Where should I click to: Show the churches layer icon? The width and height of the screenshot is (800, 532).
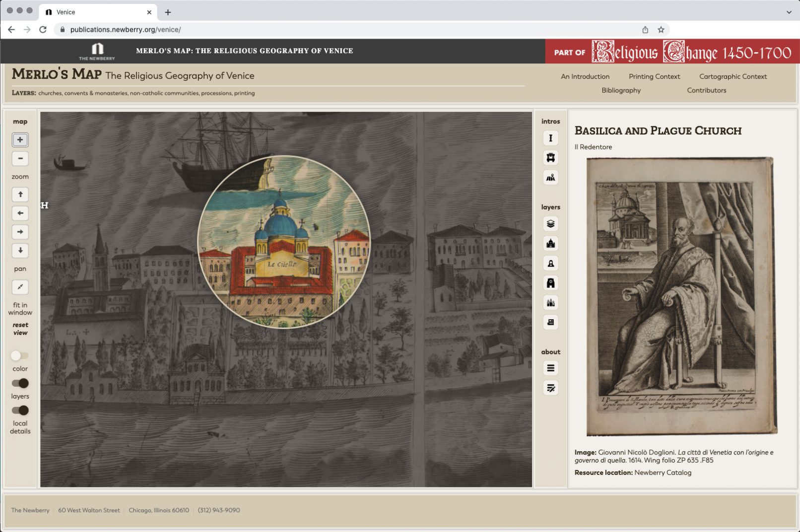coord(550,244)
